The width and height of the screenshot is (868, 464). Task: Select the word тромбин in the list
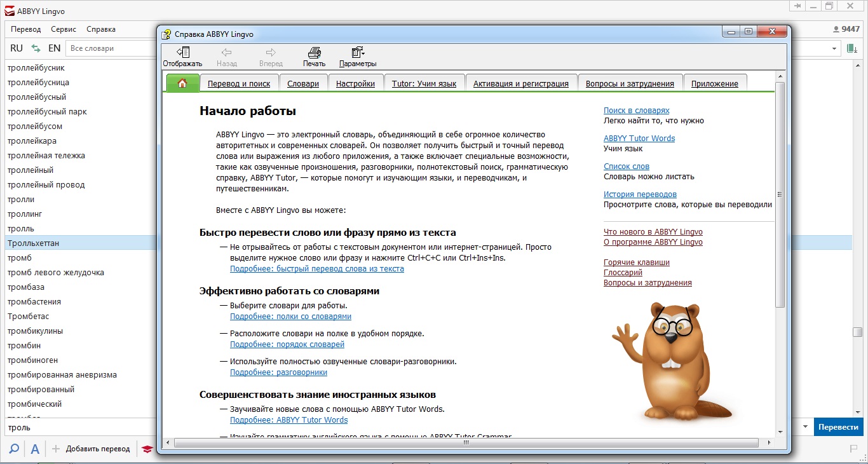(x=25, y=346)
